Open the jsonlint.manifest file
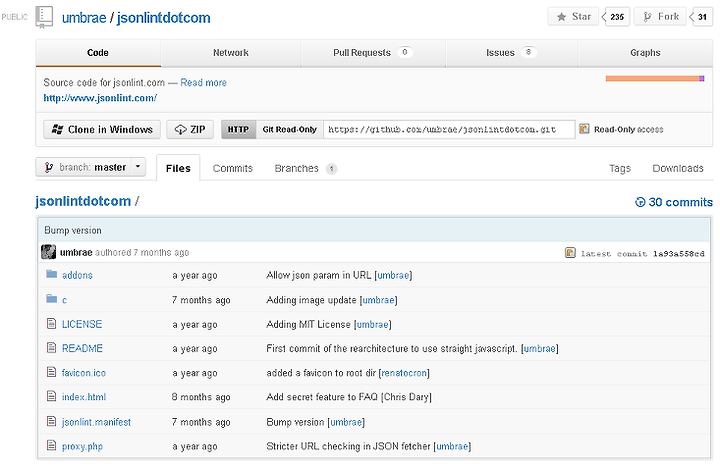Image resolution: width=720 pixels, height=468 pixels. tap(96, 422)
